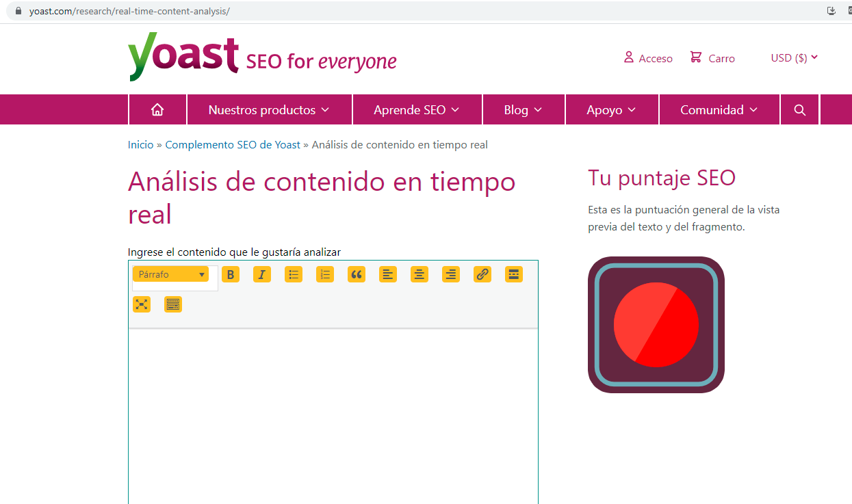
Task: Click the Yoast logo
Action: point(262,57)
